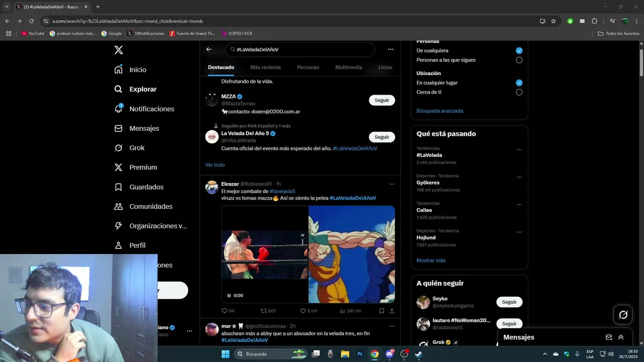Follow MZZA account
Image resolution: width=644 pixels, height=362 pixels.
click(x=382, y=100)
